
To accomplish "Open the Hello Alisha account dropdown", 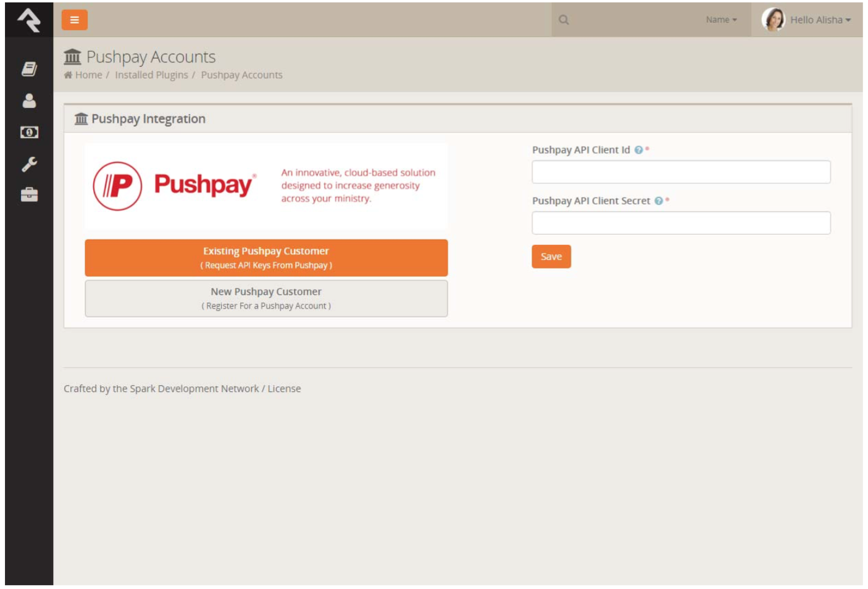I will (x=818, y=19).
